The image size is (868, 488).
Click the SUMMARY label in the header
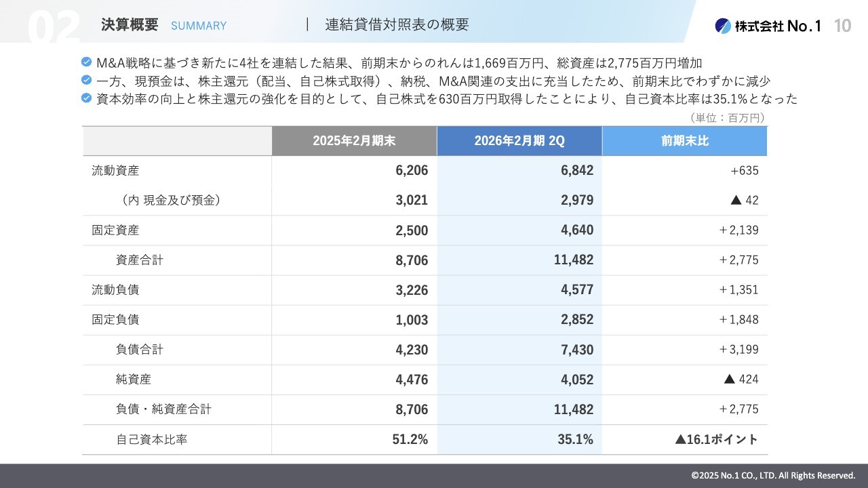[199, 26]
